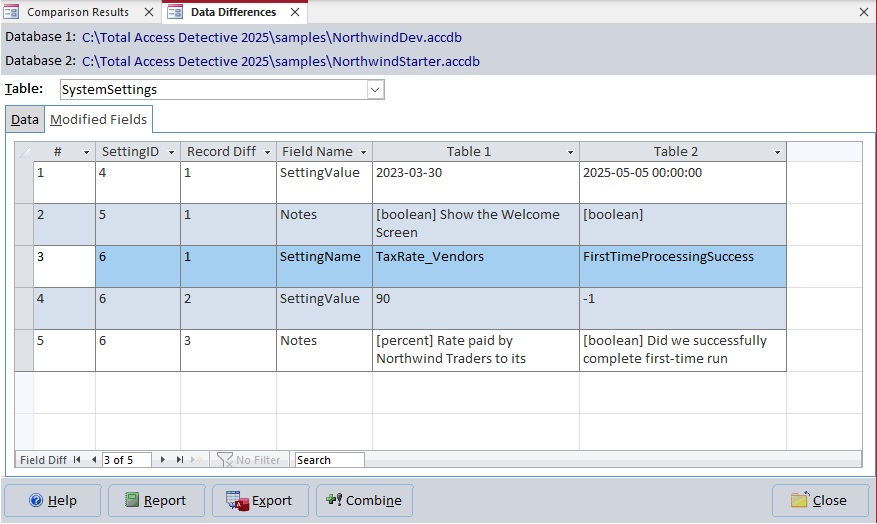
Task: Open the Field Name column filter dropdown
Action: point(362,152)
